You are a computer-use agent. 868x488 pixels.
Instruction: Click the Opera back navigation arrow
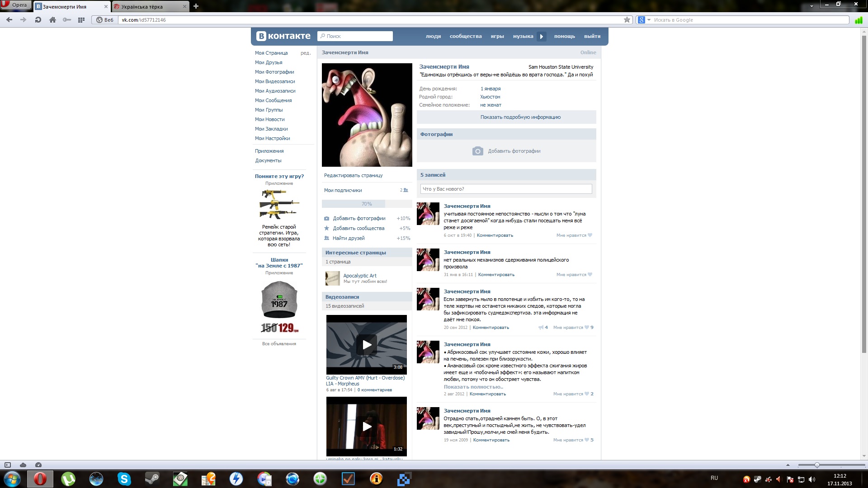[x=9, y=20]
